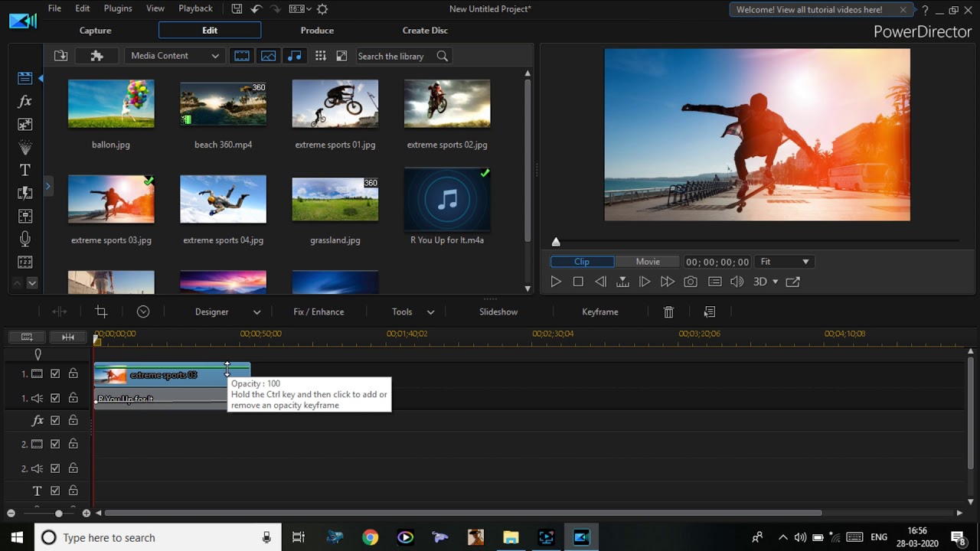Open the Voice-Over Recording Room microphone icon

pos(24,239)
